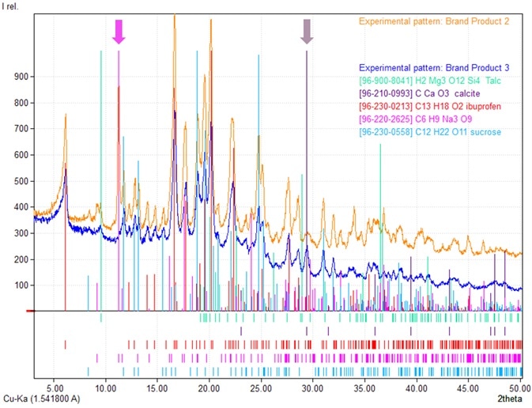Choose the ibuprofen [96-230-0213] legend entry
This screenshot has height=408, width=532.
pos(438,106)
